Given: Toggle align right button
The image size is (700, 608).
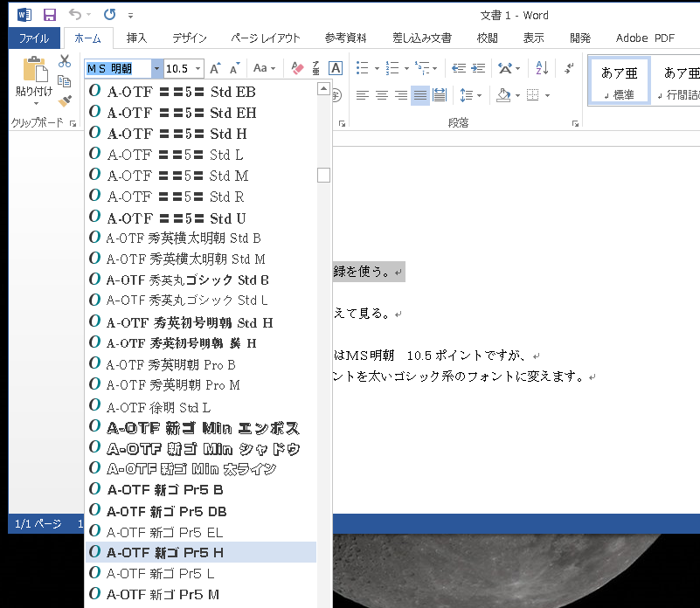Looking at the screenshot, I should coord(401,95).
